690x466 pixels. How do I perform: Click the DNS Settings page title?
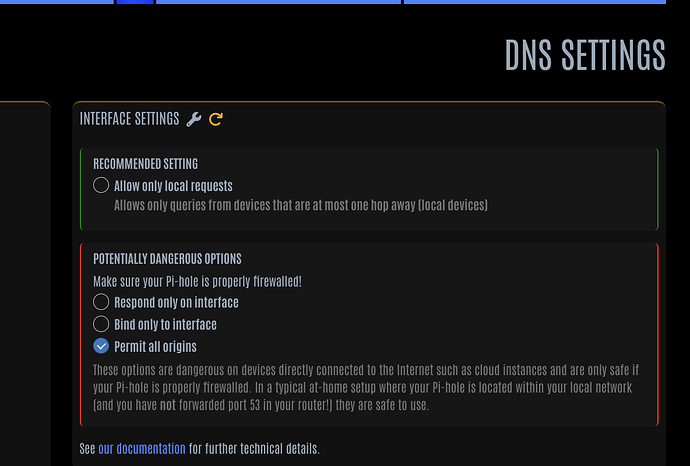[585, 56]
